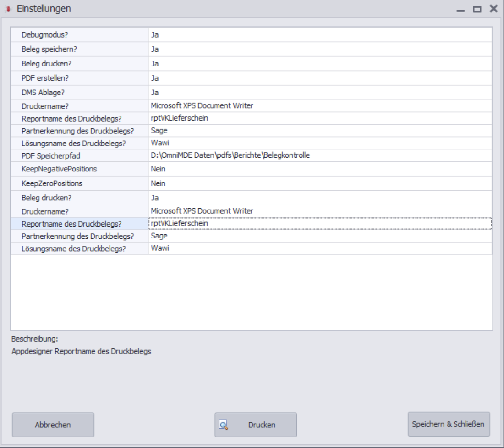The image size is (504, 448).
Task: Select the last Lösungsname des Druckbelegs? row
Action: (x=252, y=249)
